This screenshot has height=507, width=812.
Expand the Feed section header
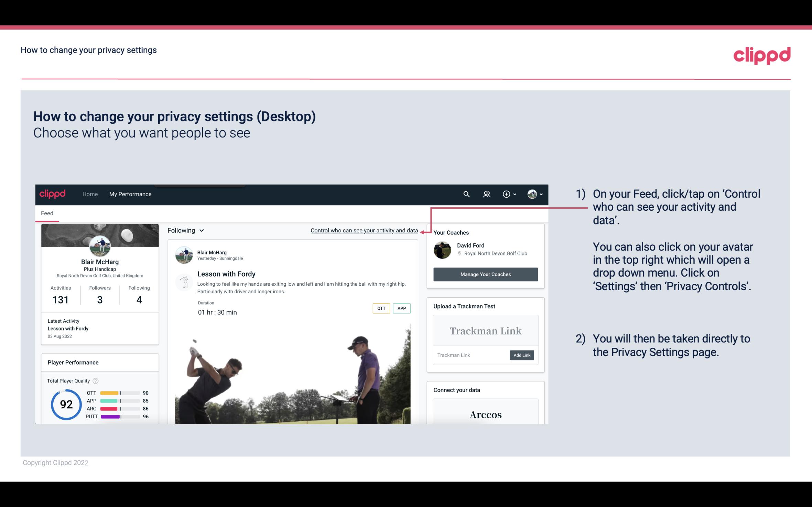point(46,213)
